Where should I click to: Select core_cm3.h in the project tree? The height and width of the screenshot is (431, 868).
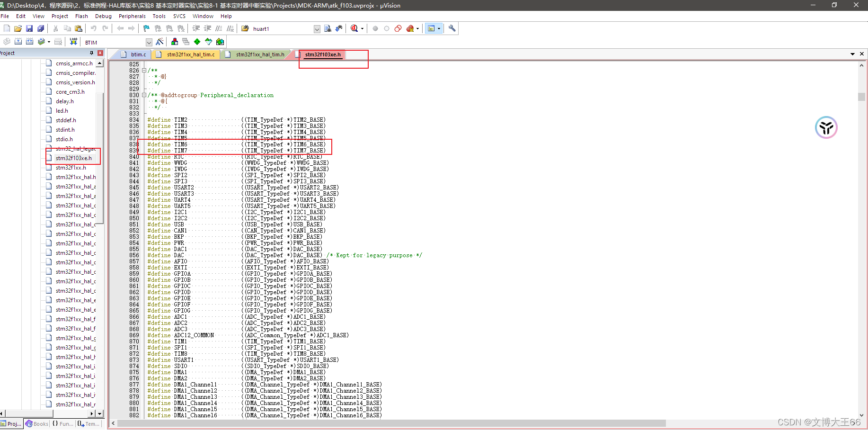(70, 92)
